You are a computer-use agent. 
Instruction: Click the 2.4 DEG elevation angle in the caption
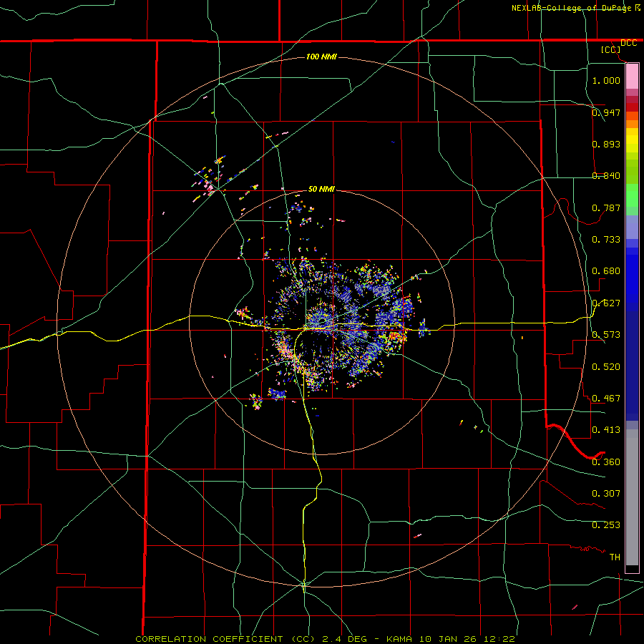click(x=343, y=639)
